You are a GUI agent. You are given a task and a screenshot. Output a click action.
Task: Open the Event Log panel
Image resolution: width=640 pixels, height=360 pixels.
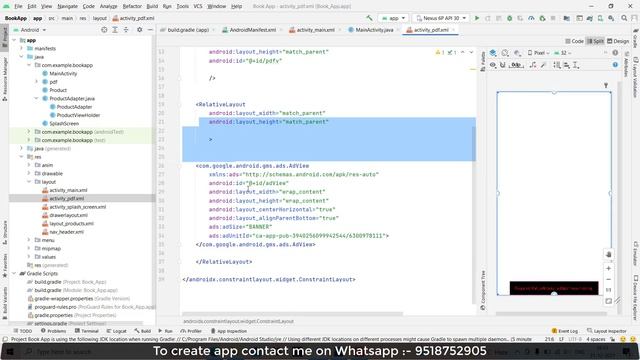[564, 331]
